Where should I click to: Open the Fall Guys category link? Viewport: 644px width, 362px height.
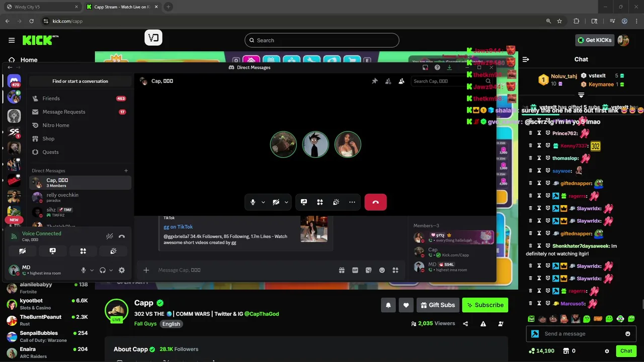145,324
